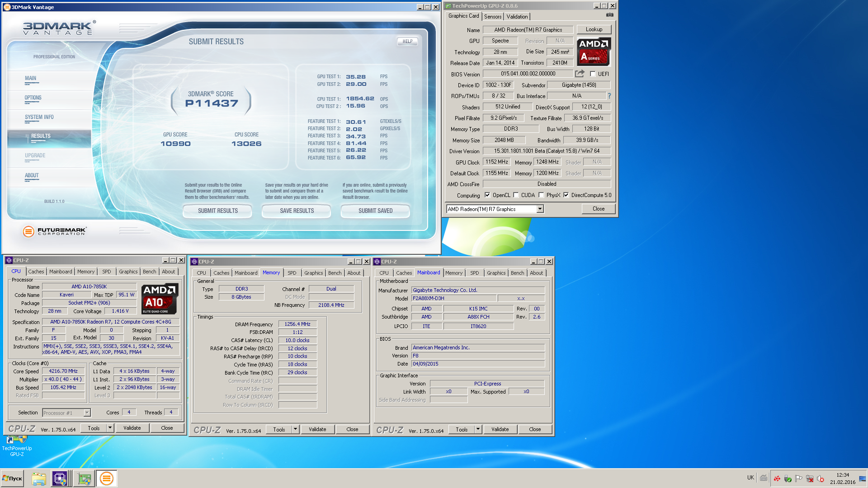Click the 3DMark Vantage title bar icon
The height and width of the screenshot is (488, 868).
[7, 7]
